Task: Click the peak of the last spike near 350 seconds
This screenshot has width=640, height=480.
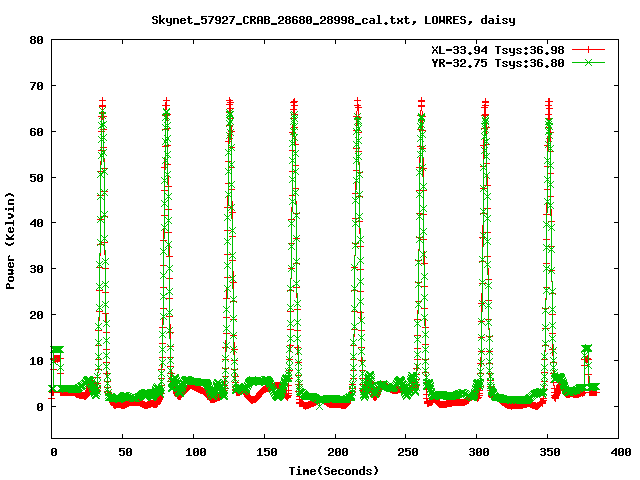Action: (x=549, y=101)
